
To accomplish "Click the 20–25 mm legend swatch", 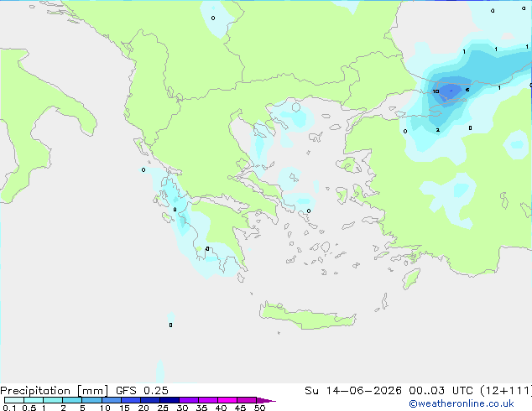I will pyautogui.click(x=150, y=400).
